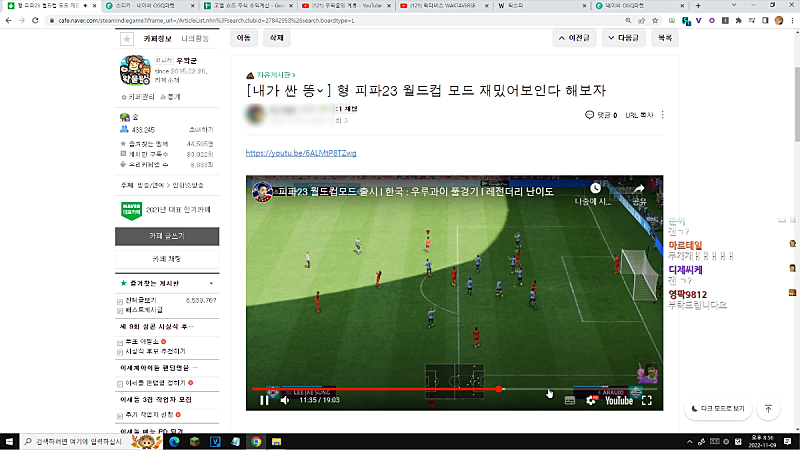The height and width of the screenshot is (450, 800).
Task: Click the video progress bar scrubber
Action: (x=499, y=389)
